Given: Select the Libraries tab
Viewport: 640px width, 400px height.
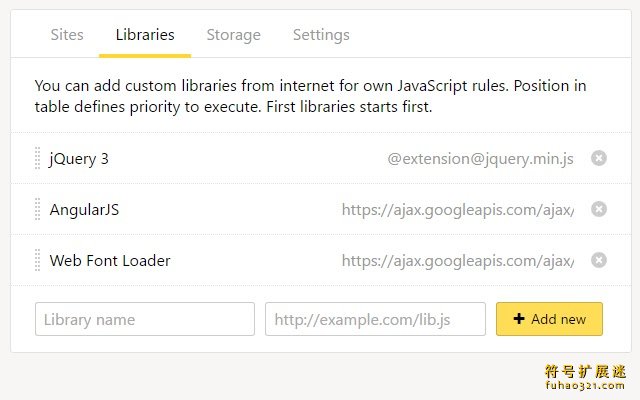Looking at the screenshot, I should click(x=145, y=35).
